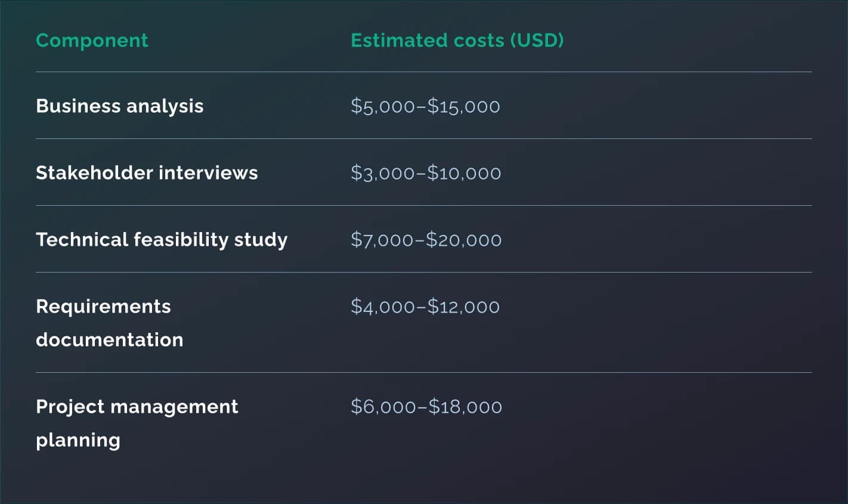Select the Stakeholder interviews row label

(147, 173)
